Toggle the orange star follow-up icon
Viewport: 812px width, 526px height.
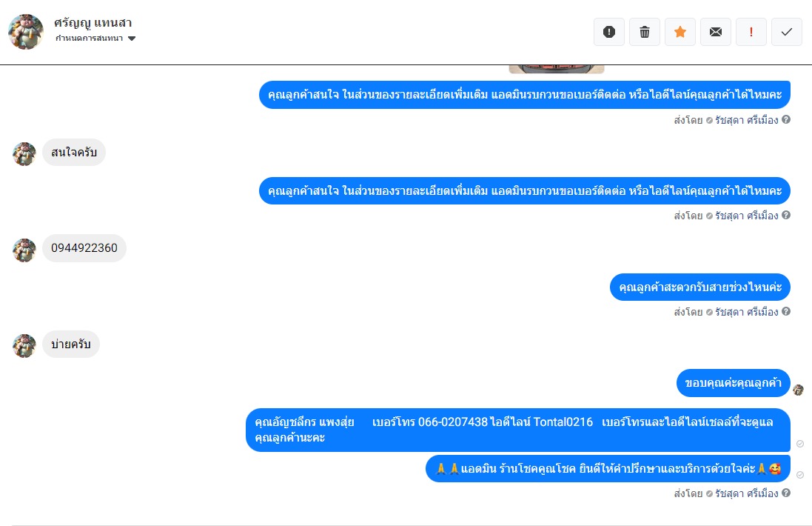[680, 32]
